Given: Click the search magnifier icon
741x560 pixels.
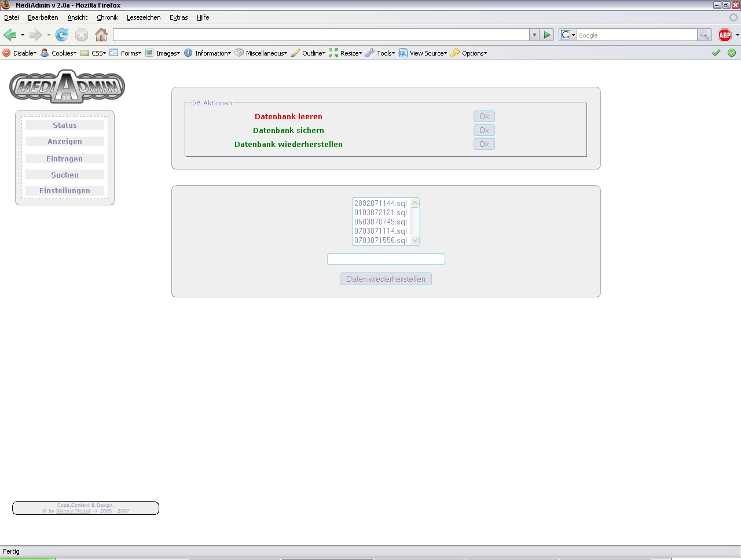Looking at the screenshot, I should coord(704,35).
